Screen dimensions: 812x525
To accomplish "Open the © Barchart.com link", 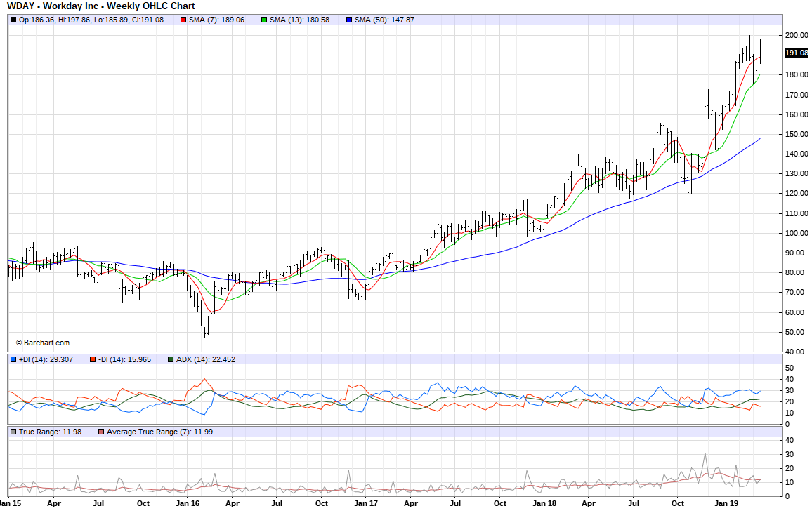I will tap(43, 343).
